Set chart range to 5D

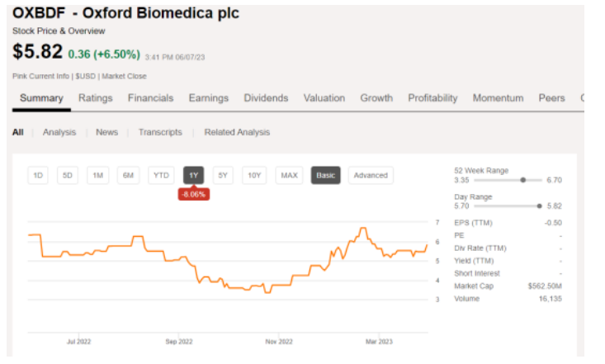coord(68,175)
